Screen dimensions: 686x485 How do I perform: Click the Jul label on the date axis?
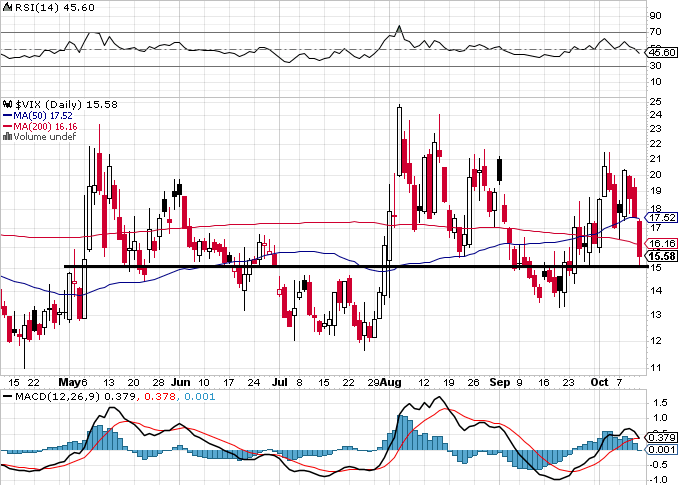(x=279, y=382)
